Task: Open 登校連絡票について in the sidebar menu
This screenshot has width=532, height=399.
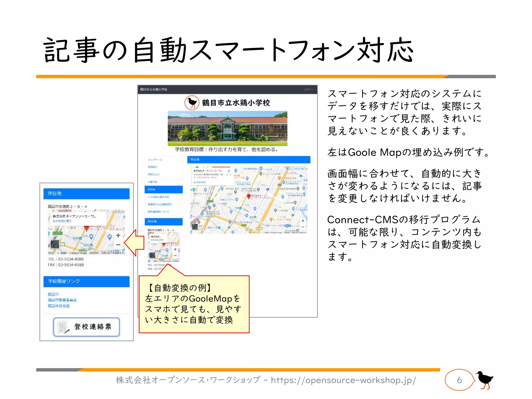Action: (158, 212)
